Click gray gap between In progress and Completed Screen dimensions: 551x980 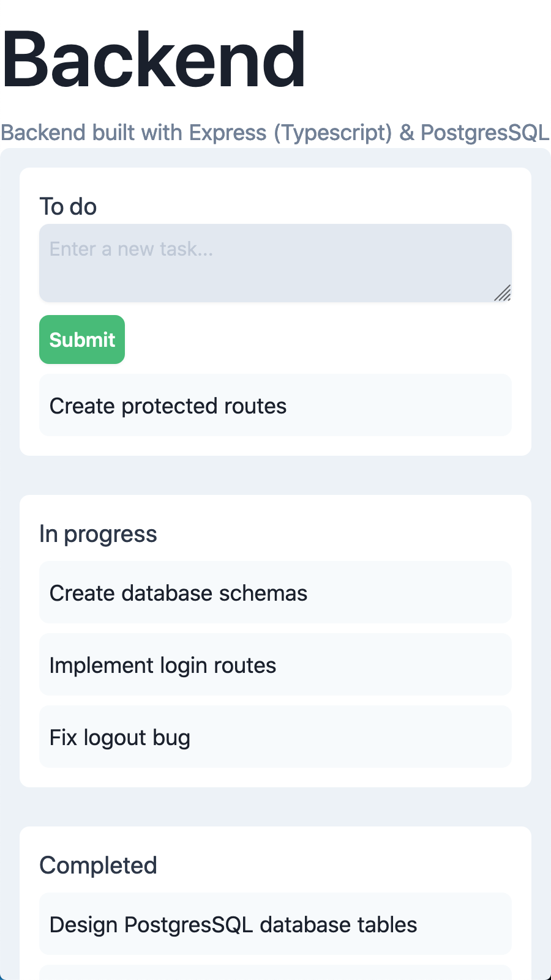[275, 807]
